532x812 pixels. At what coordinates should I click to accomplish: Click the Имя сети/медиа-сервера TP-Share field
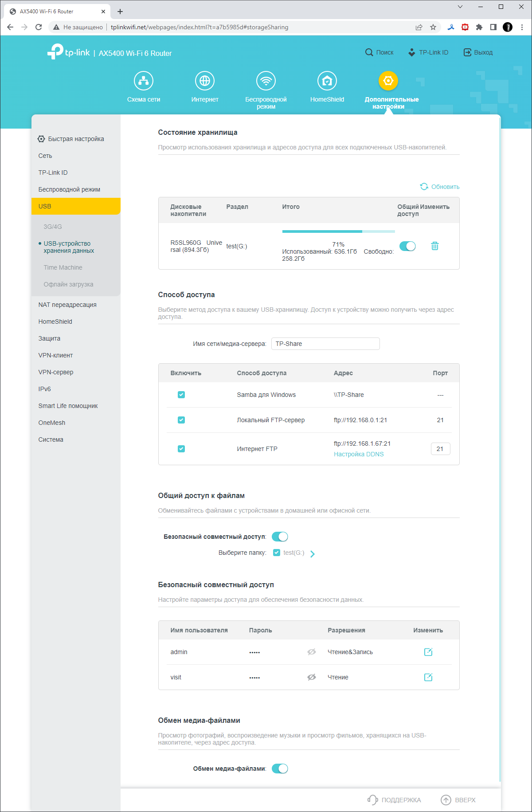pos(325,344)
